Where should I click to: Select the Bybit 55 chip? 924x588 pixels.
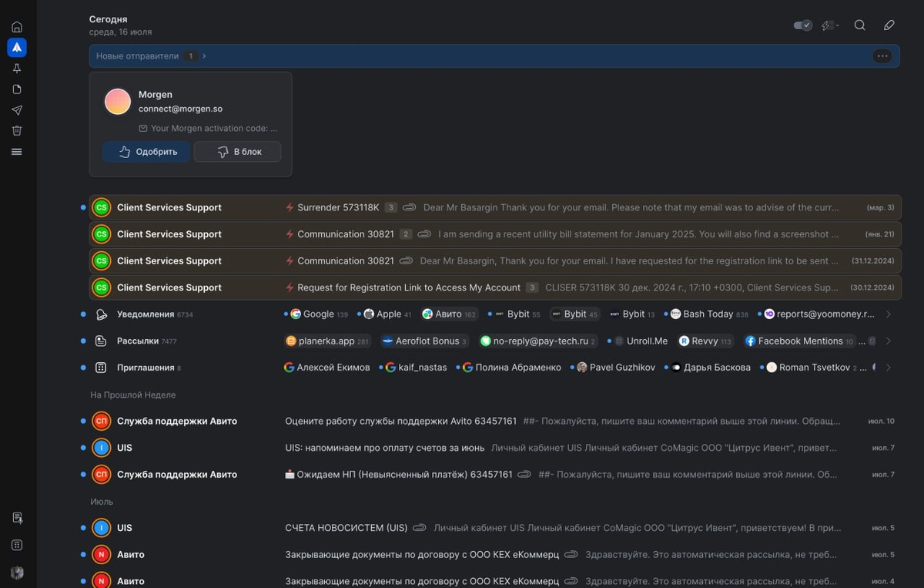[518, 314]
